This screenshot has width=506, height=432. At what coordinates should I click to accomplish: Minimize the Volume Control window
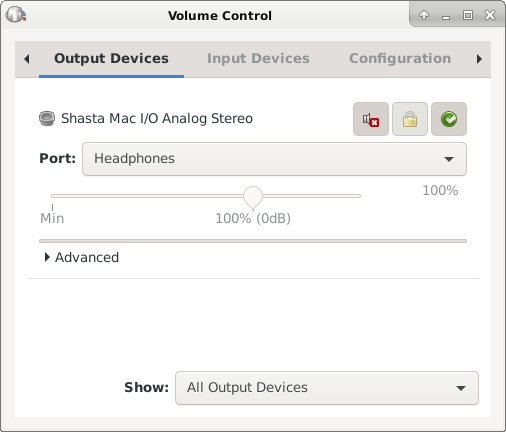(446, 16)
